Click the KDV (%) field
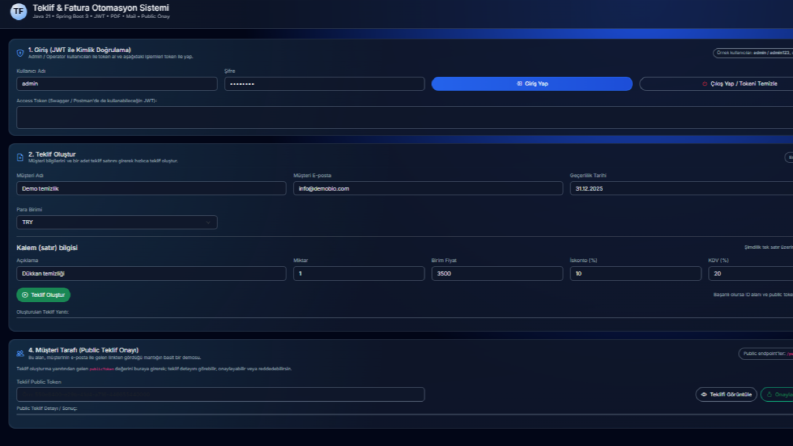The width and height of the screenshot is (793, 446). (751, 274)
